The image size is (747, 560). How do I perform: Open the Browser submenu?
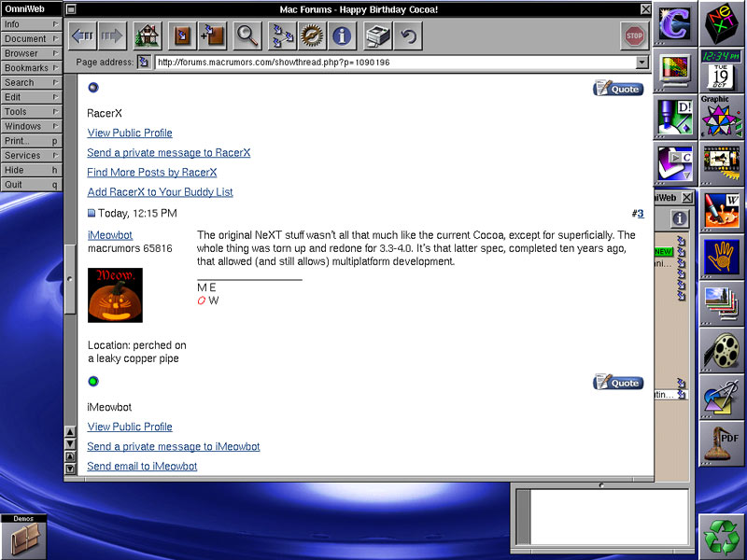pyautogui.click(x=32, y=53)
